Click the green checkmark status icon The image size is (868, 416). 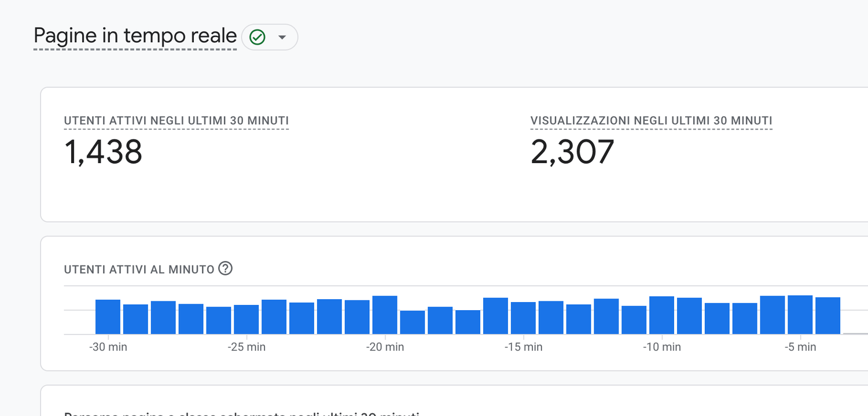[257, 37]
